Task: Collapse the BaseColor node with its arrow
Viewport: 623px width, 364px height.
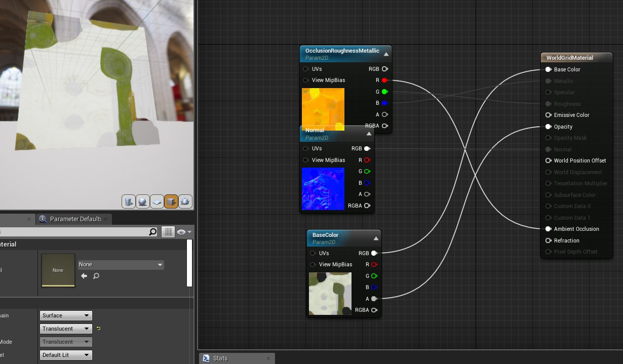Action: coord(376,238)
